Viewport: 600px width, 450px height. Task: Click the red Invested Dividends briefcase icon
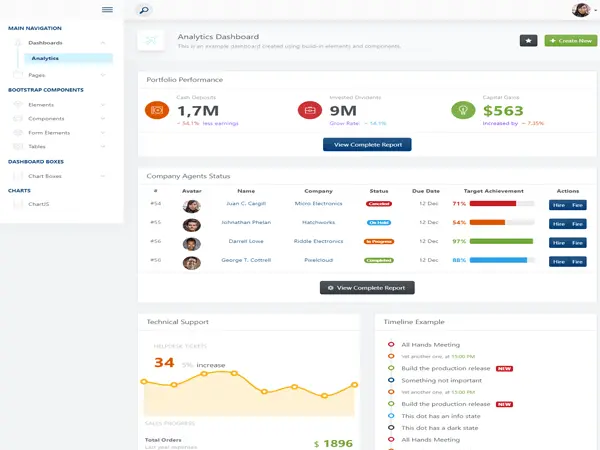coord(310,110)
